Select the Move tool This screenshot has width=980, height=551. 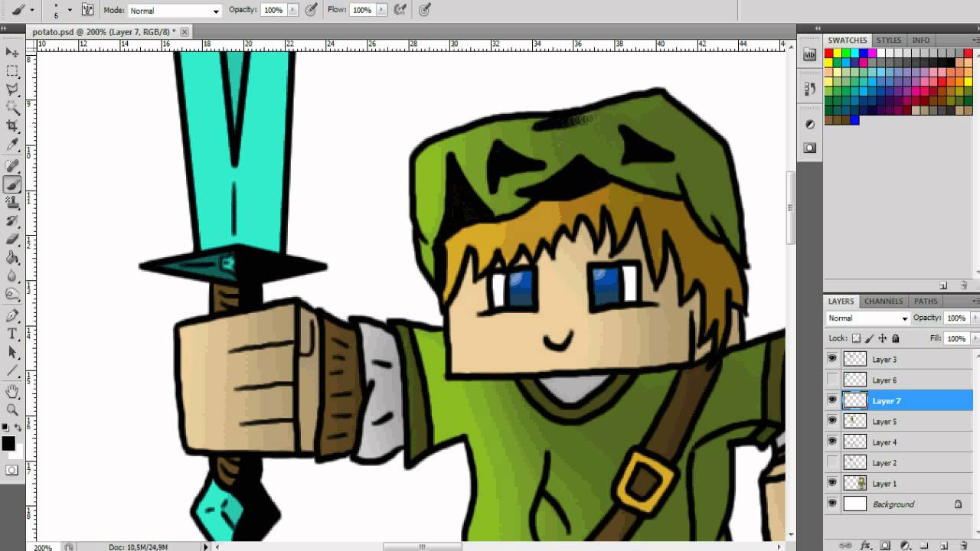12,52
